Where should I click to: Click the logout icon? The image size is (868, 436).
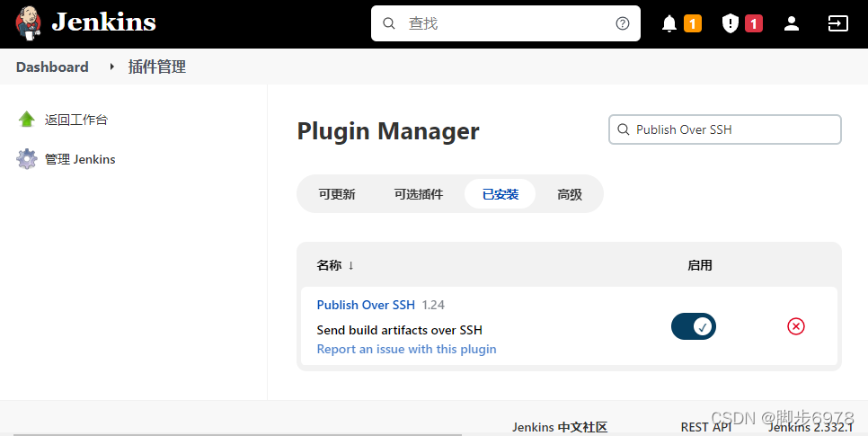(x=837, y=23)
